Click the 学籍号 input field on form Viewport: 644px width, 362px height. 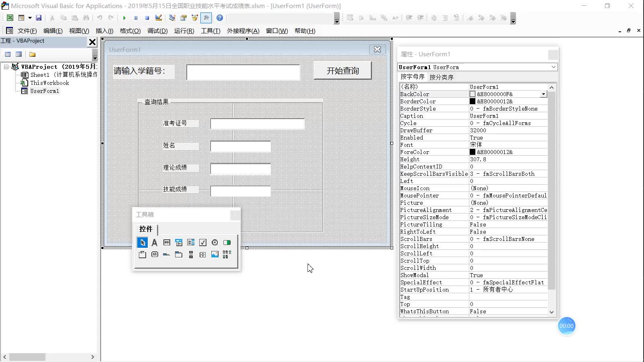click(x=243, y=72)
